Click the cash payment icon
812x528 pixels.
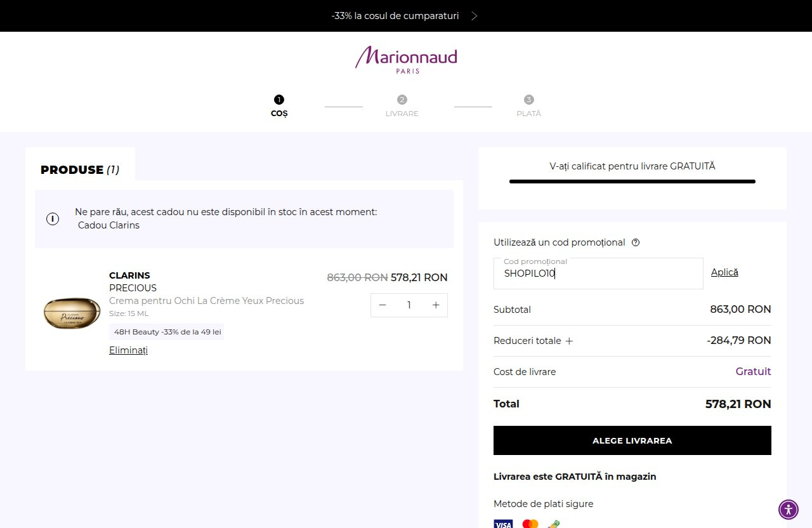pyautogui.click(x=554, y=524)
